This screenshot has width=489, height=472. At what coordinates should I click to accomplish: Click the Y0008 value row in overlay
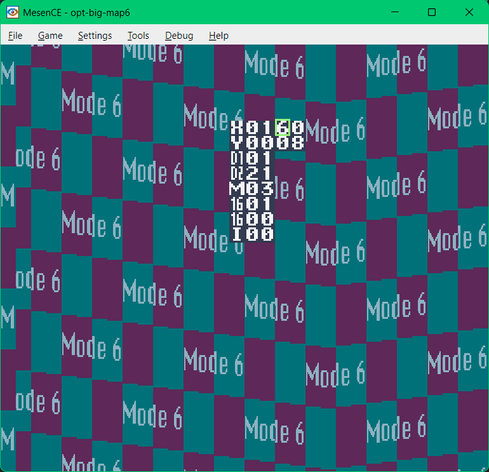pyautogui.click(x=267, y=143)
